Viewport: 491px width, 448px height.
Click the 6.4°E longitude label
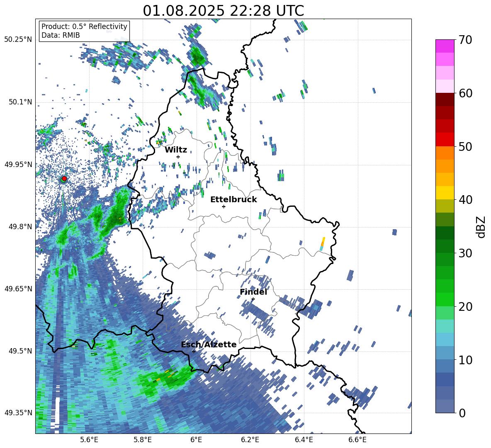point(304,440)
